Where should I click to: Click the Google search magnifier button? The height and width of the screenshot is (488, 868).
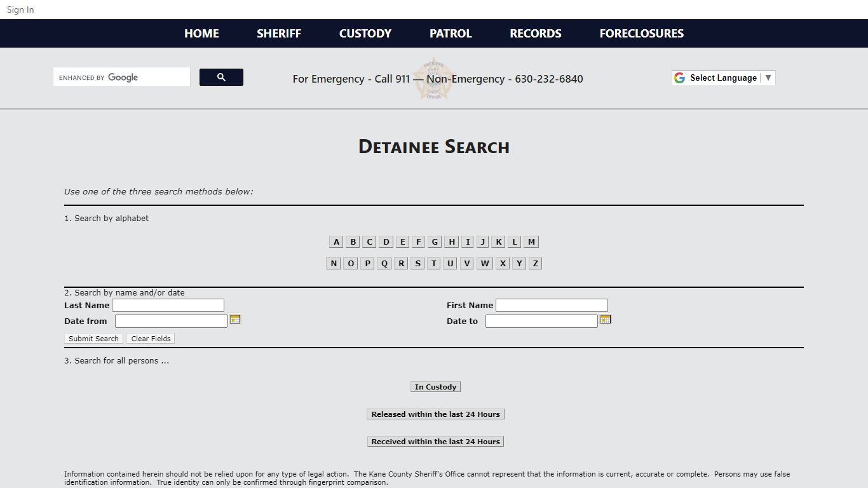coord(221,78)
